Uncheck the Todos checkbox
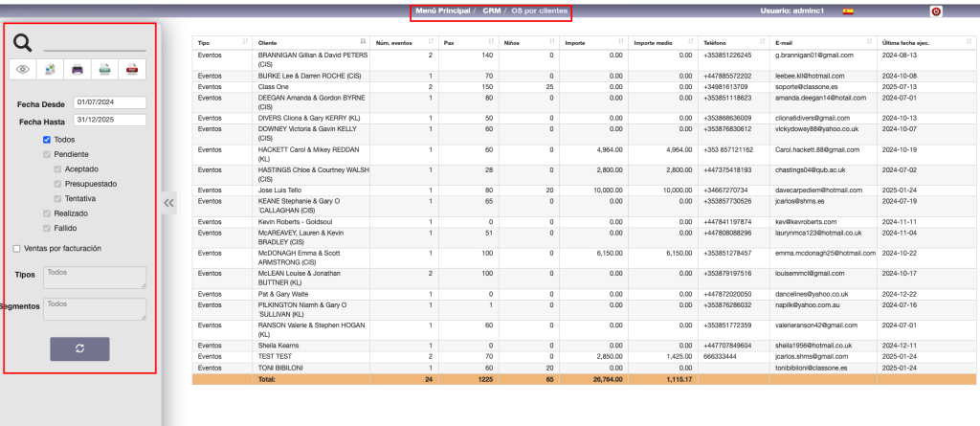Screen dimensions: 980x426 (47, 140)
